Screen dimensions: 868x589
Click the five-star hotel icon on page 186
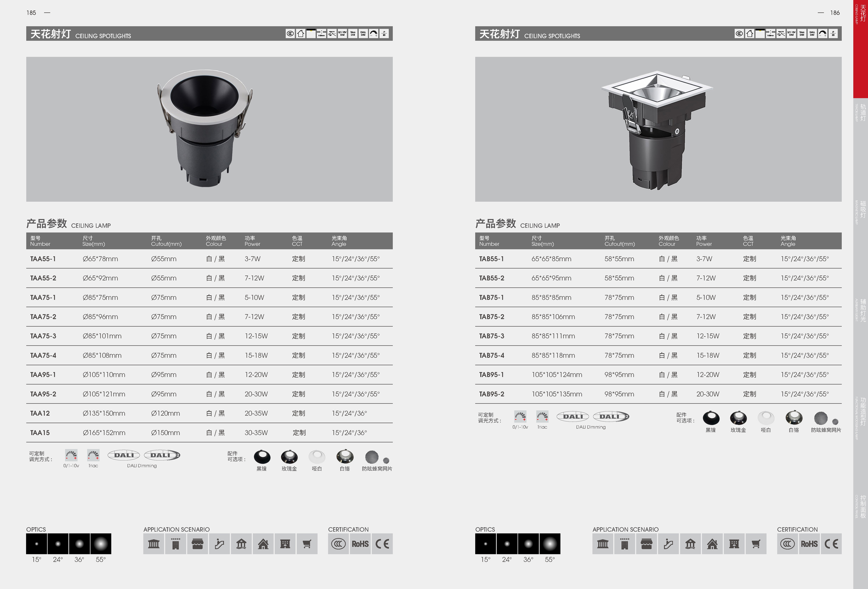point(625,544)
